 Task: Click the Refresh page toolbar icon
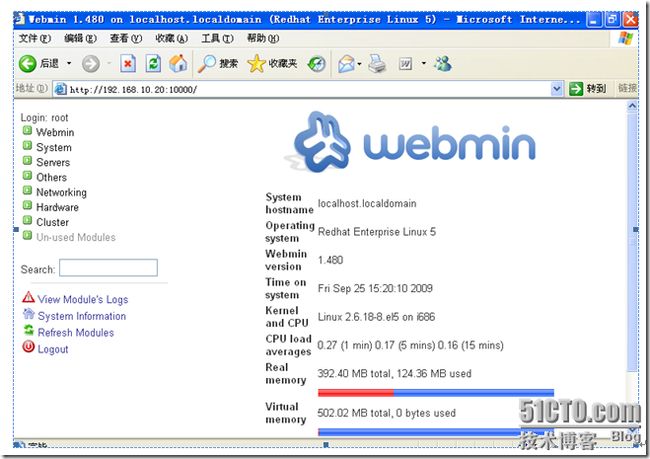153,63
